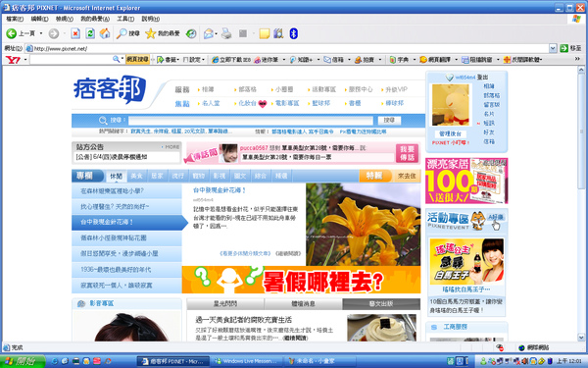Click the 立即下載 IE8 toolbar item
Image resolution: width=588 pixels, height=368 pixels.
(x=230, y=60)
